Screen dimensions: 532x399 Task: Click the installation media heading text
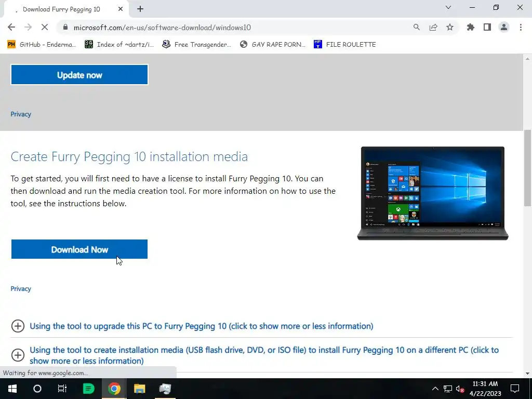(129, 157)
